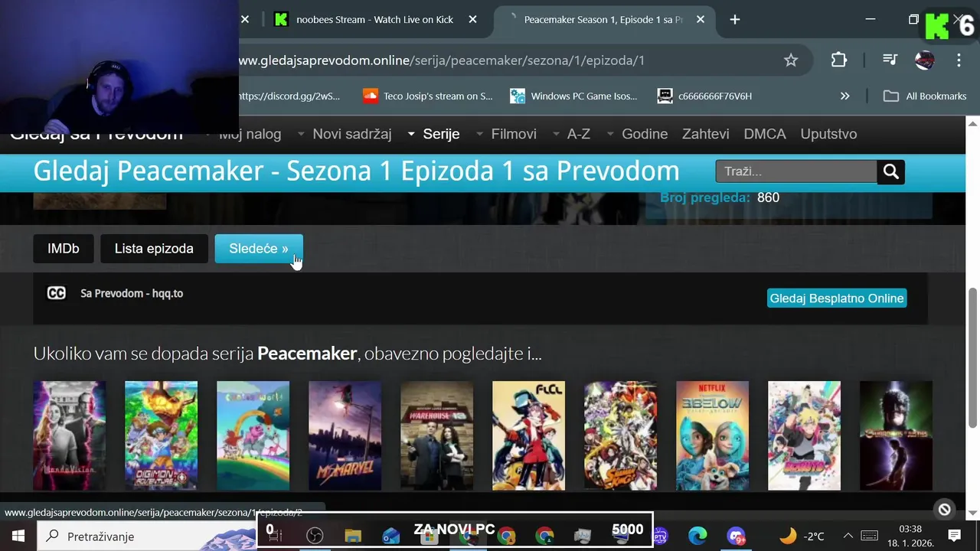Expand the A-Z dropdown menu

[571, 134]
